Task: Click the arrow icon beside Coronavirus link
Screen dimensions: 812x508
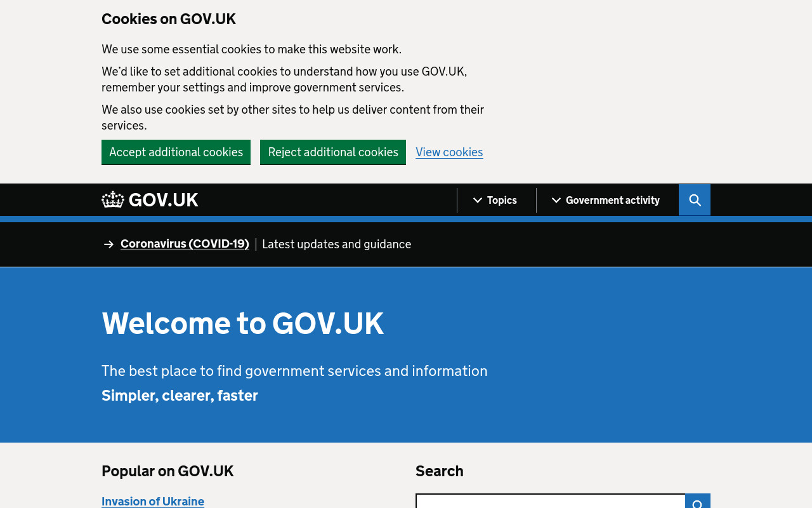Action: click(x=108, y=244)
